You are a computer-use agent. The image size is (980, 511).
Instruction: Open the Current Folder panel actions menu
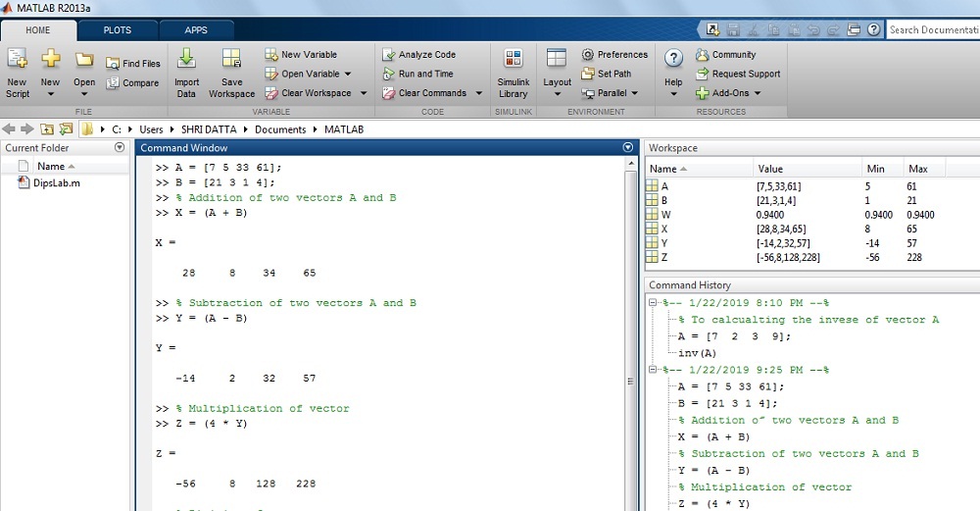point(120,147)
